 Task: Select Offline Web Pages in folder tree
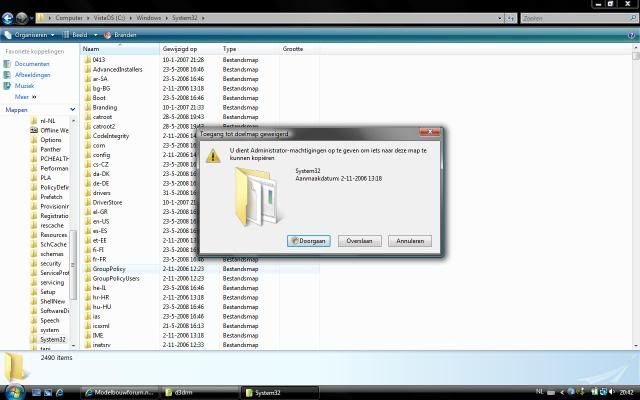(54, 131)
